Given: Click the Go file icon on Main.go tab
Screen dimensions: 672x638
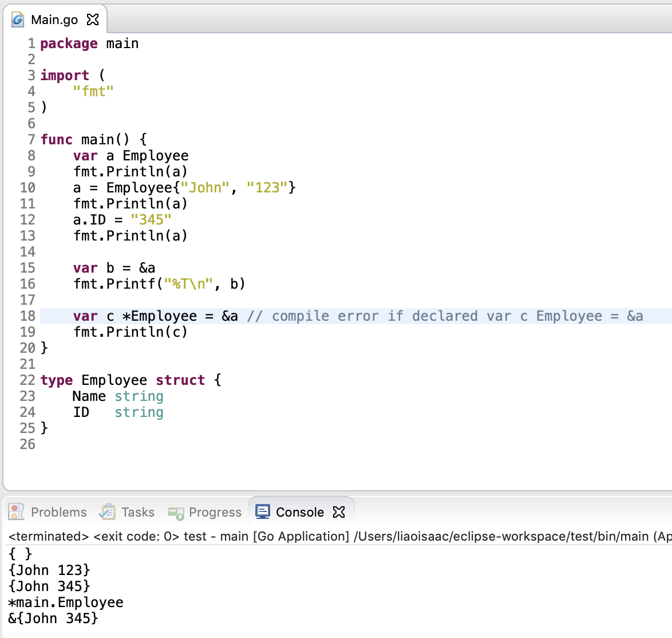Looking at the screenshot, I should pos(18,20).
